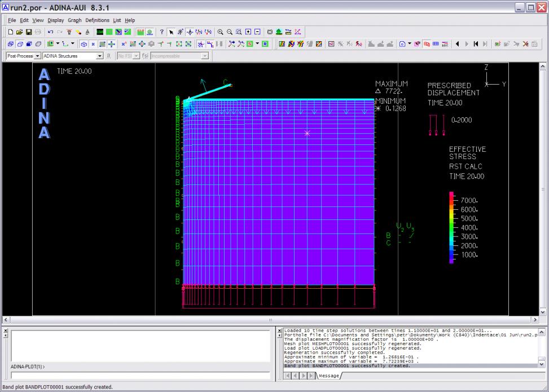Open the View menu
This screenshot has width=549, height=392.
pos(38,20)
